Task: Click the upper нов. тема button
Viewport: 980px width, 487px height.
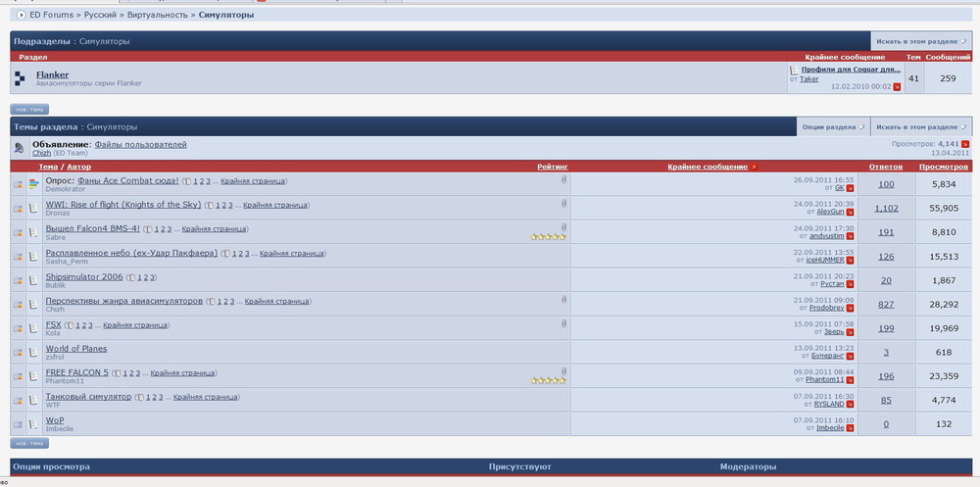Action: click(x=29, y=110)
